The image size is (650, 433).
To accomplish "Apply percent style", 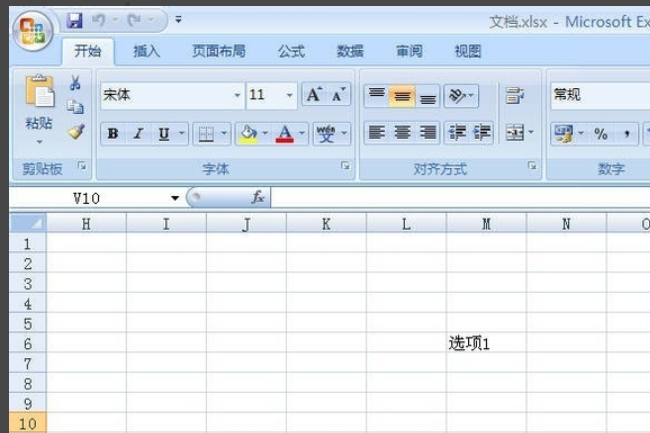I will click(601, 134).
